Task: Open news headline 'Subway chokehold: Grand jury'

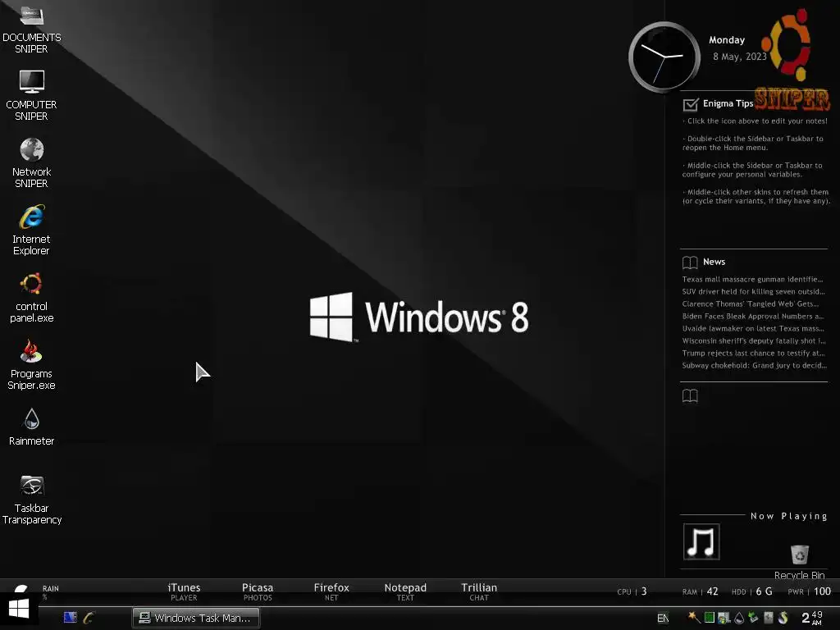Action: (x=755, y=365)
